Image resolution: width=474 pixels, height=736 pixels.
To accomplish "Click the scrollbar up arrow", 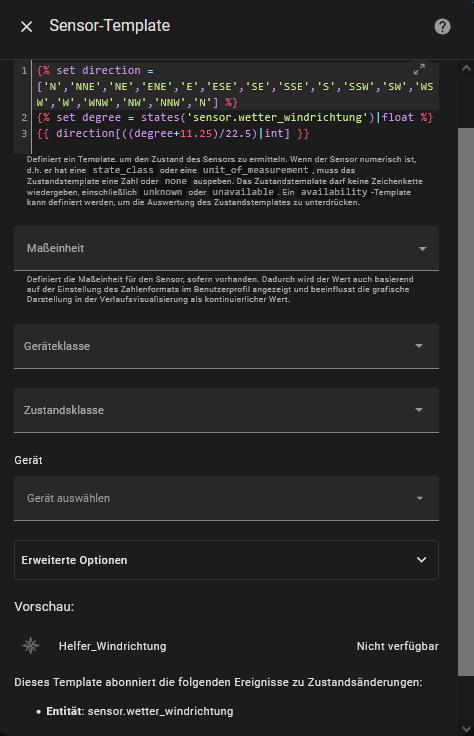I will [x=466, y=68].
